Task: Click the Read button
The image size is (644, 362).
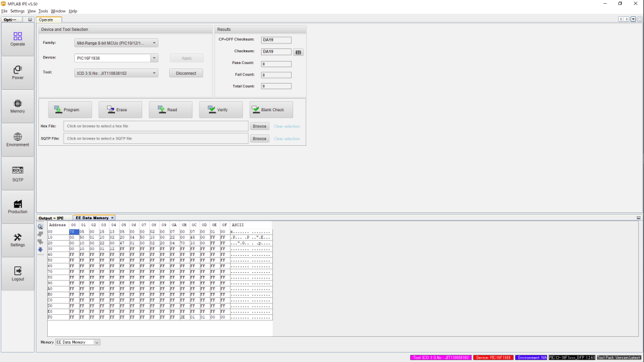Action: pos(170,109)
